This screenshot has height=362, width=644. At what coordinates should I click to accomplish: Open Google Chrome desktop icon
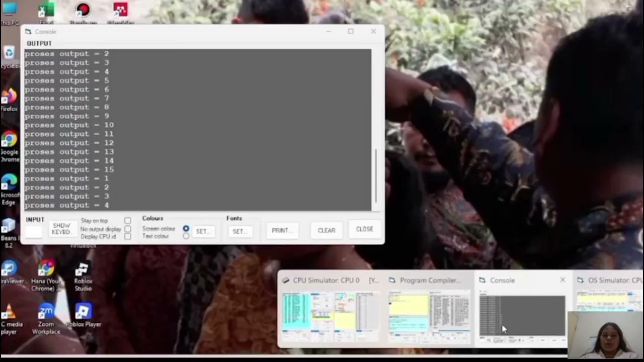9,146
